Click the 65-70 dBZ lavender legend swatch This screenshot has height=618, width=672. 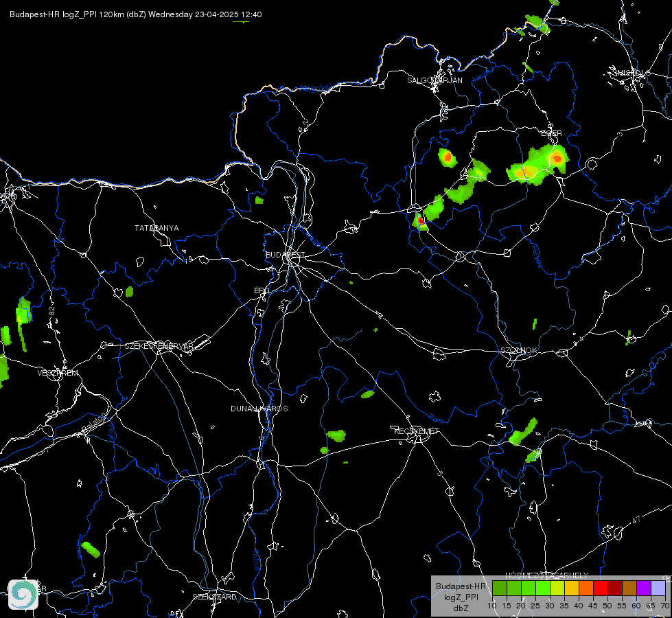coord(658,588)
